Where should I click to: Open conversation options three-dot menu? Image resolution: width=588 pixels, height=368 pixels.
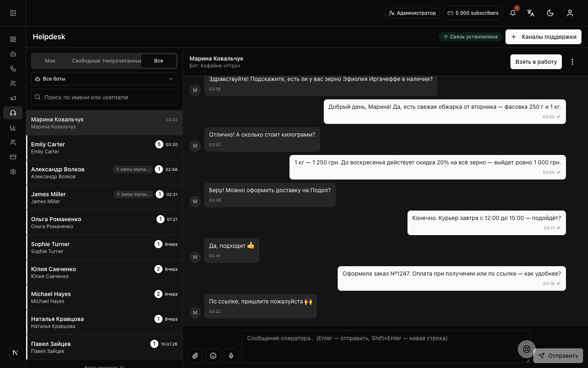coord(572,62)
